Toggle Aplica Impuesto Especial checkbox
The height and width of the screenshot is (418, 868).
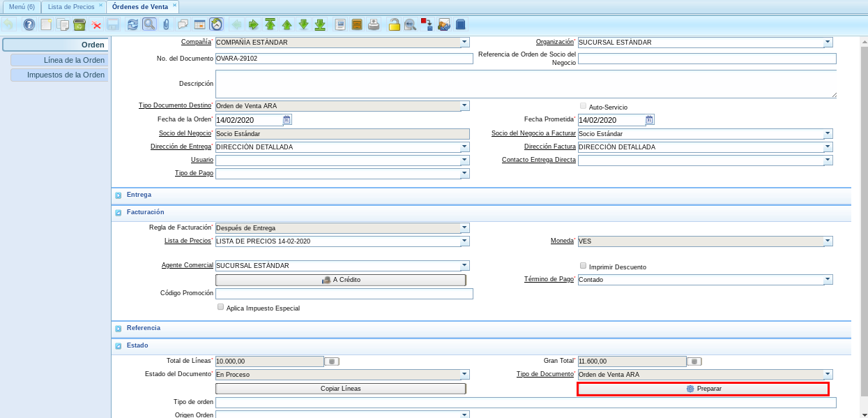(x=220, y=307)
